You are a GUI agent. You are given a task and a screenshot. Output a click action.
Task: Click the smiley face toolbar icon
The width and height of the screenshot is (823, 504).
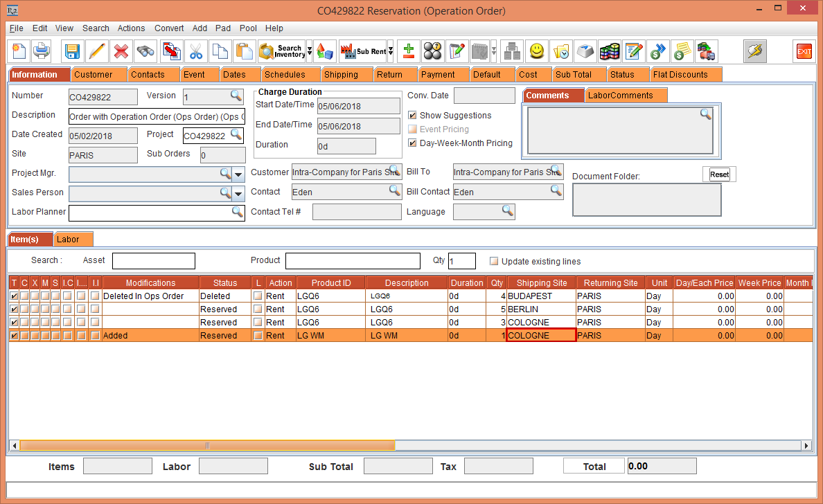pos(537,51)
